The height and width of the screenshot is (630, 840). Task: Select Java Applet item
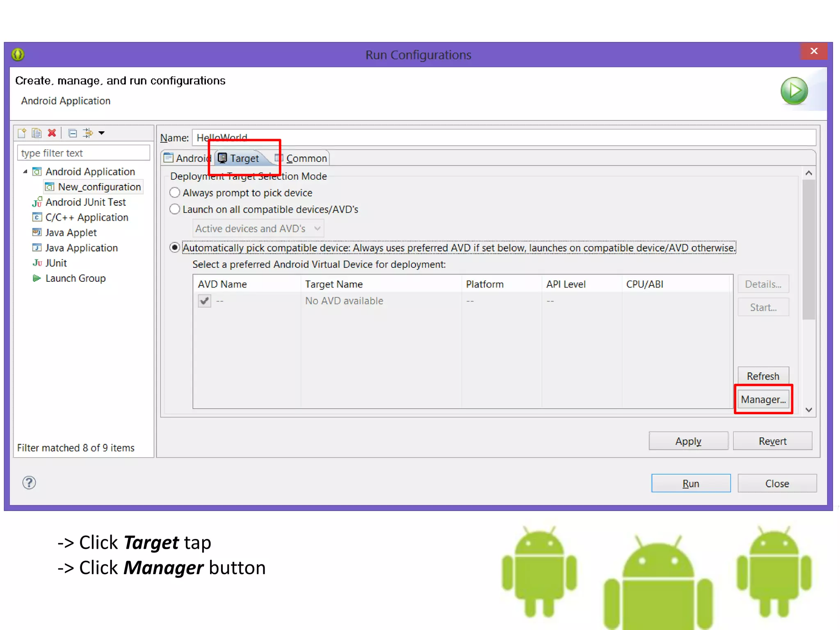tap(71, 233)
